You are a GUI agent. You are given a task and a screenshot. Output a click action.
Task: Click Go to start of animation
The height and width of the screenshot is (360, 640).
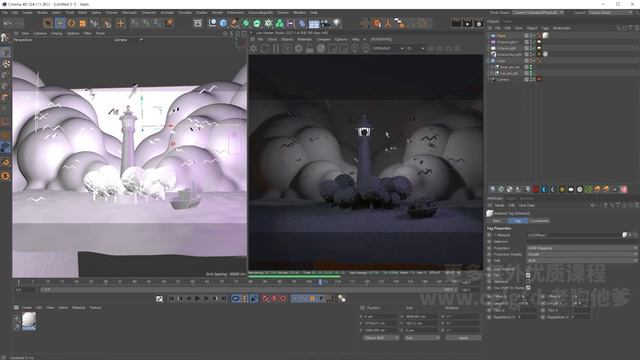[171, 299]
